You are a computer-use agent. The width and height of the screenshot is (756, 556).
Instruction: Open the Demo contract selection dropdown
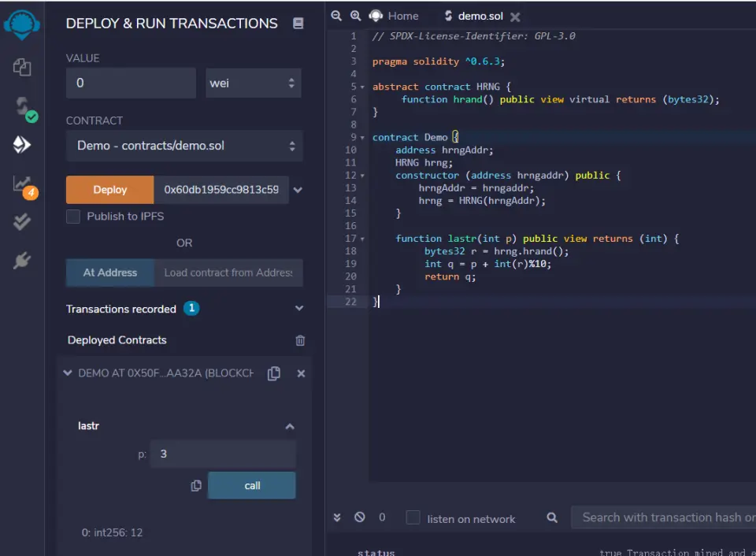(x=184, y=146)
